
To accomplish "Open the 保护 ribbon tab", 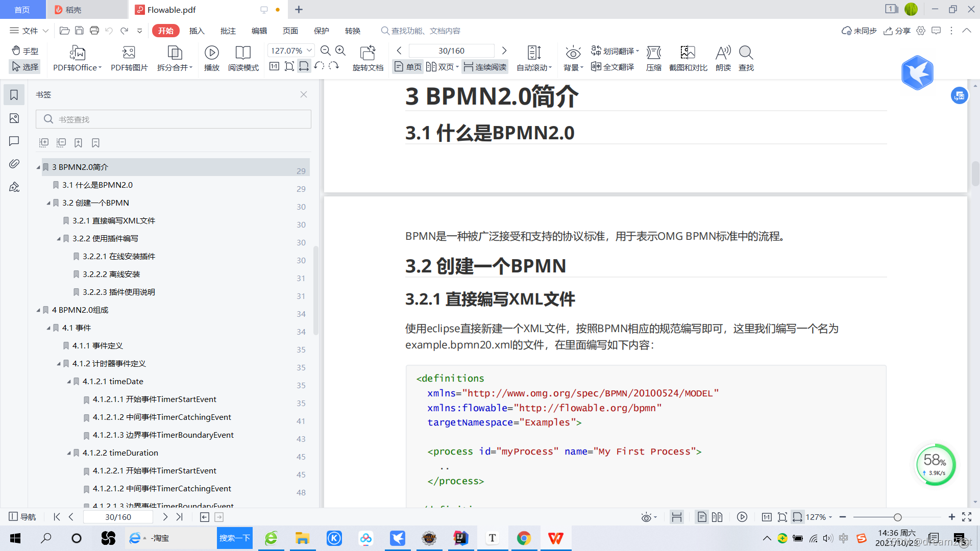I will (x=321, y=31).
